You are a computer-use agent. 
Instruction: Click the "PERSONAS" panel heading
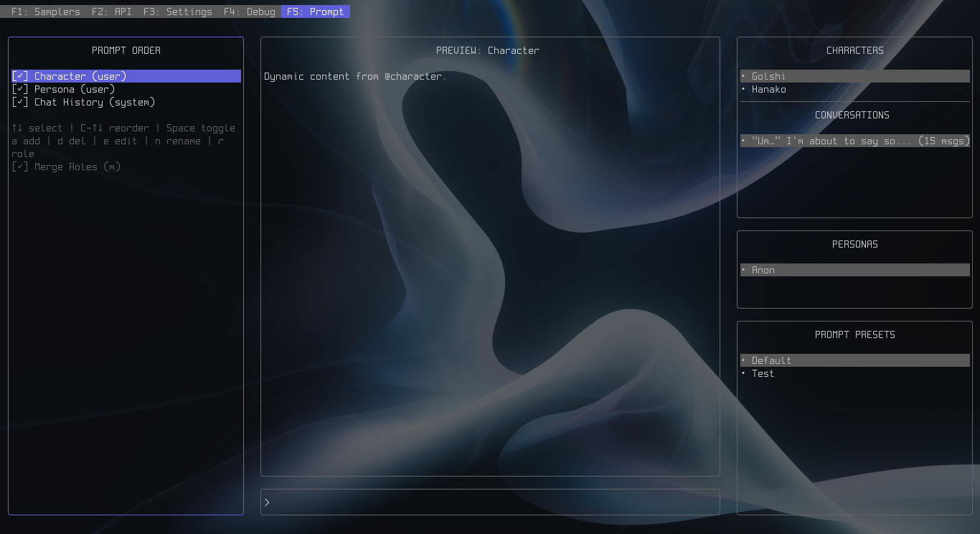[x=855, y=244]
